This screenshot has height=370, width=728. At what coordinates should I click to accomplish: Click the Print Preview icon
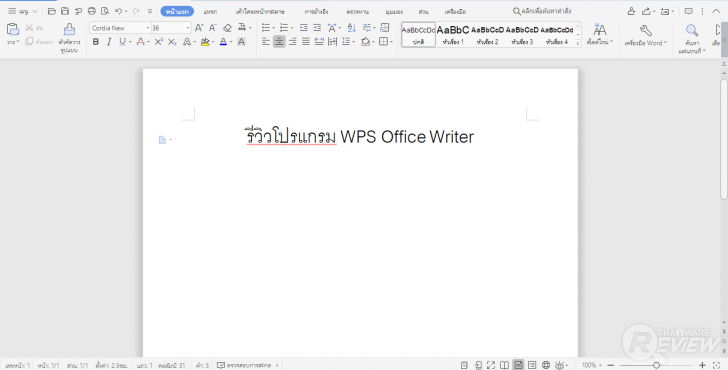(105, 11)
